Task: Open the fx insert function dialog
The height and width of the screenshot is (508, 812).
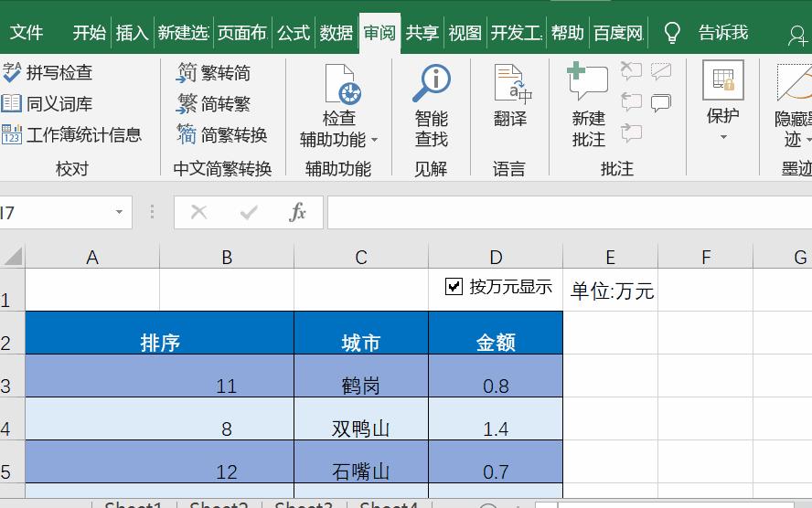Action: click(298, 212)
